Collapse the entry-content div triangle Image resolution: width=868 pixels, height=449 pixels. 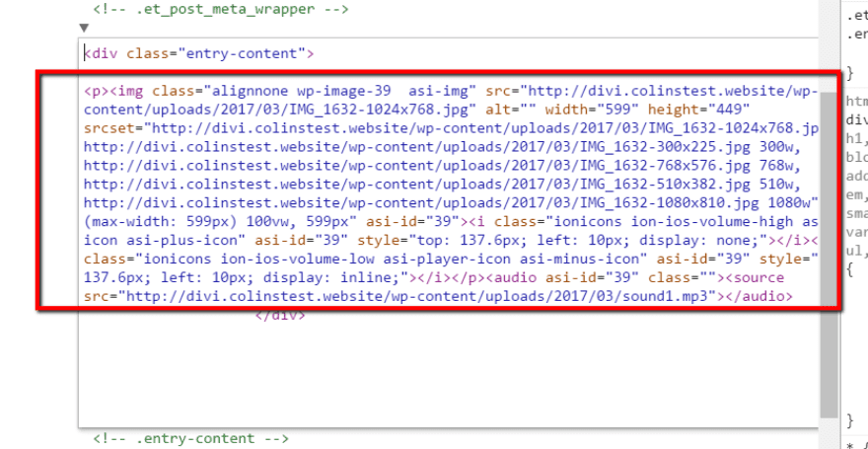(84, 27)
